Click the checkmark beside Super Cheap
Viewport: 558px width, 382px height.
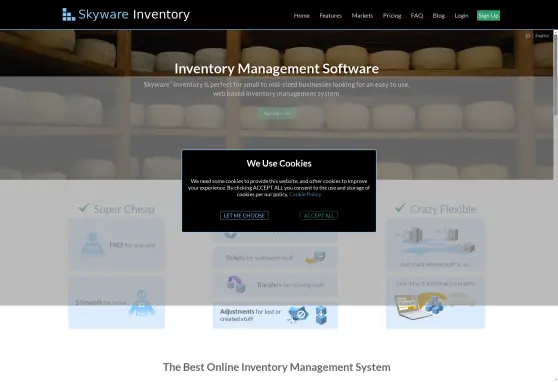[x=84, y=207]
